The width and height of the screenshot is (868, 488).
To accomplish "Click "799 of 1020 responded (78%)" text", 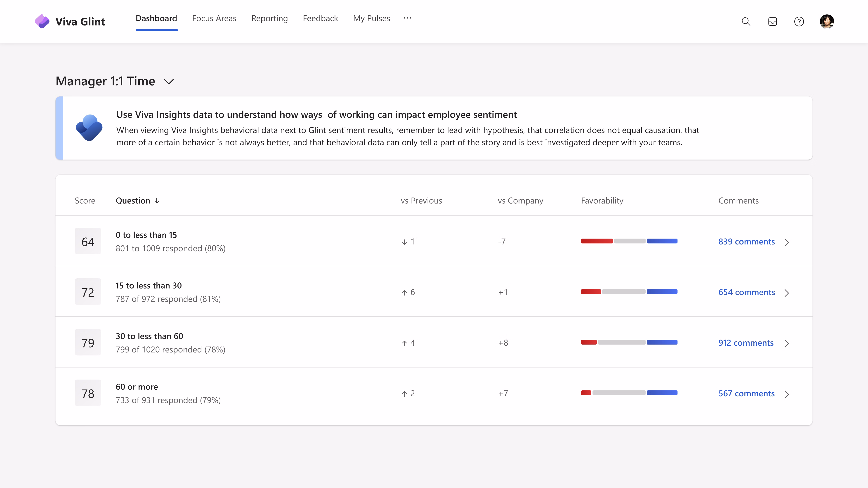I will pos(170,350).
